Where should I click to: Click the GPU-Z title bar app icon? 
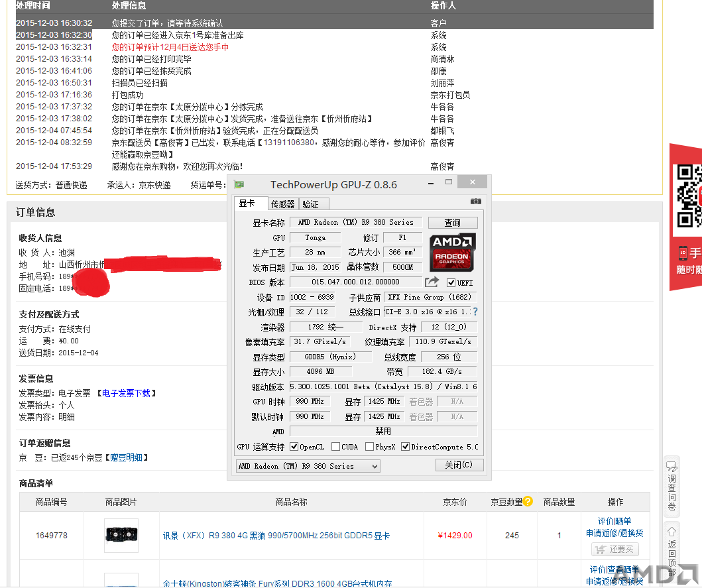[239, 184]
